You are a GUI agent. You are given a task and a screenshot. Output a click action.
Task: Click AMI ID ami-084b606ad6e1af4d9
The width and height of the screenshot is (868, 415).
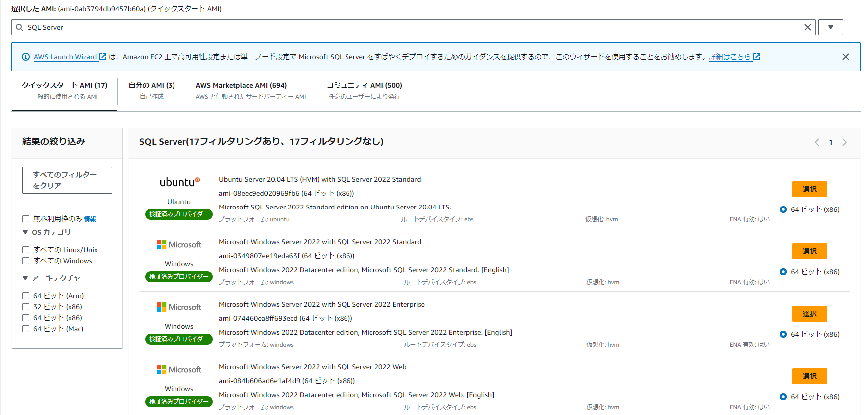point(259,381)
